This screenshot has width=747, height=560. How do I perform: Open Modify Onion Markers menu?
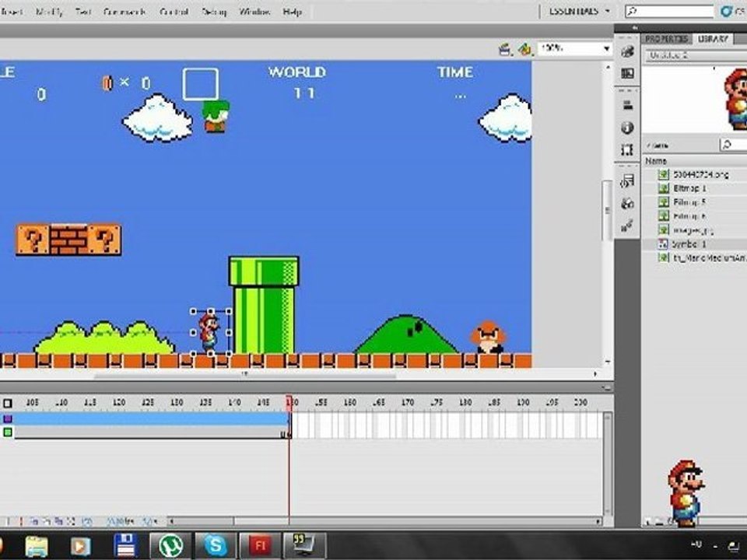click(x=71, y=521)
